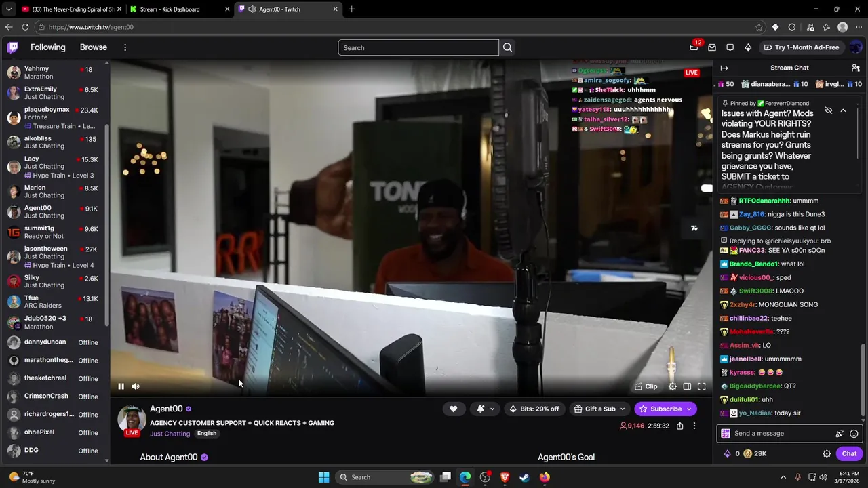Viewport: 868px width, 488px height.
Task: Pause the stream video
Action: click(121, 386)
